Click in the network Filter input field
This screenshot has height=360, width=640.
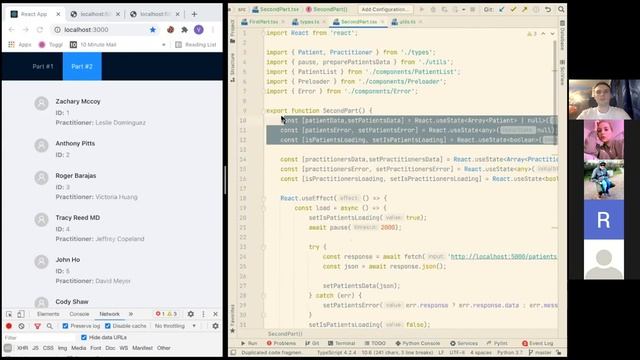(40, 338)
